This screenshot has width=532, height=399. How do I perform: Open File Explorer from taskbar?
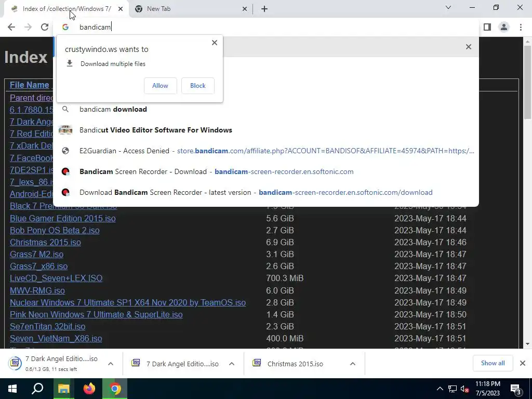pyautogui.click(x=63, y=389)
